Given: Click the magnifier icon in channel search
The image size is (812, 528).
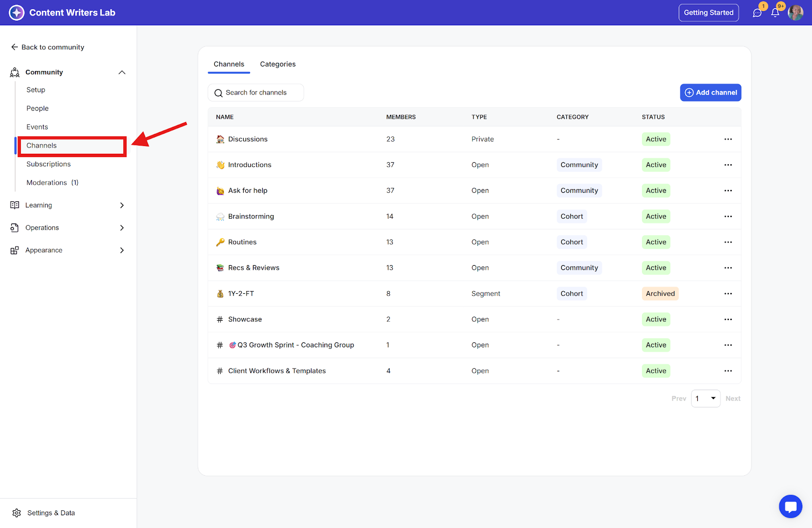Looking at the screenshot, I should [219, 93].
